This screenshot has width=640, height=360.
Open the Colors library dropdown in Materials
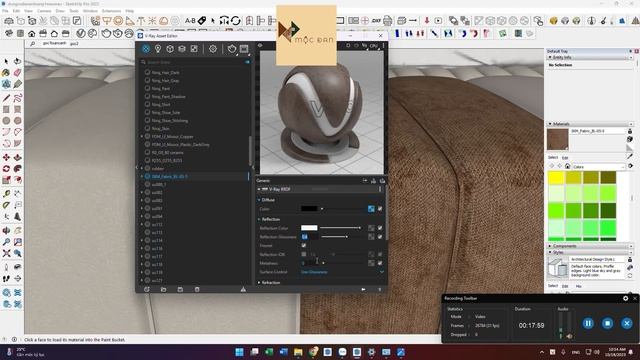[599, 167]
